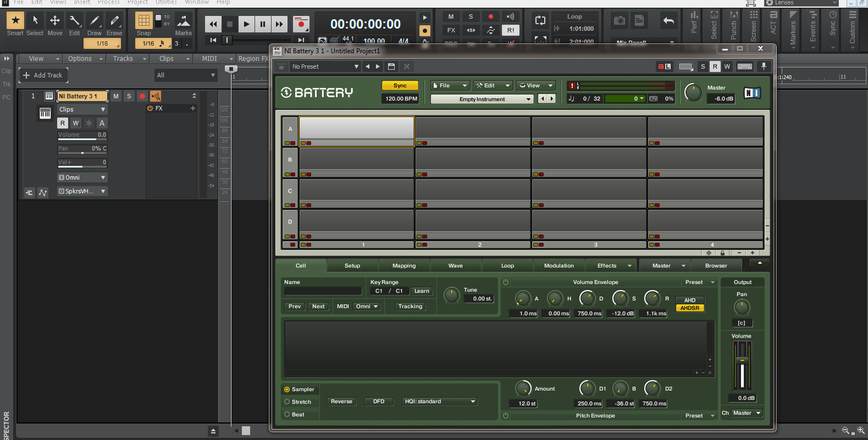This screenshot has width=868, height=440.
Task: Expand the All track filter dropdown
Action: pyautogui.click(x=186, y=75)
